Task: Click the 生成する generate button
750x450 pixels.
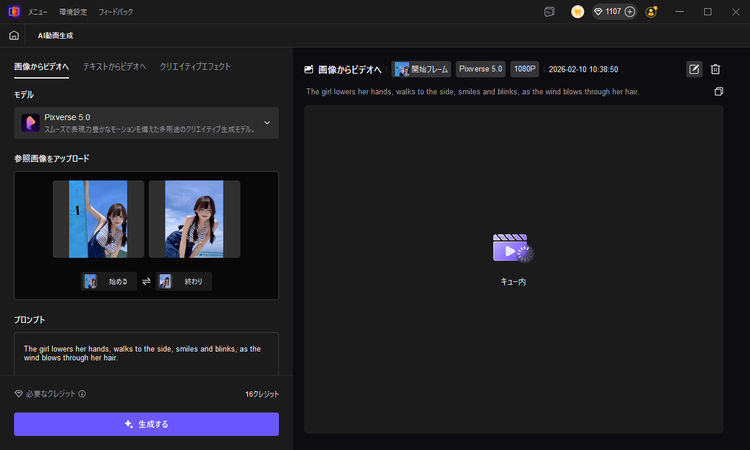Action: [146, 424]
